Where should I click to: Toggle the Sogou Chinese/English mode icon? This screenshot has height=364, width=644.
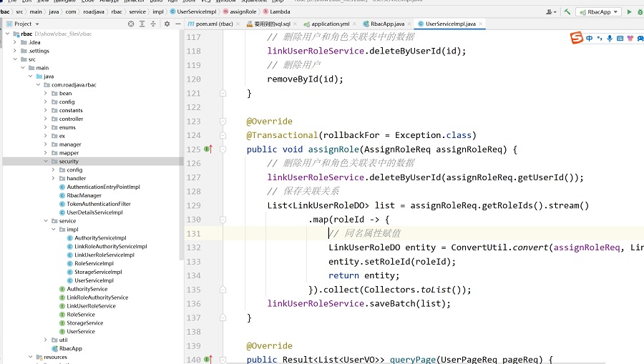point(590,38)
